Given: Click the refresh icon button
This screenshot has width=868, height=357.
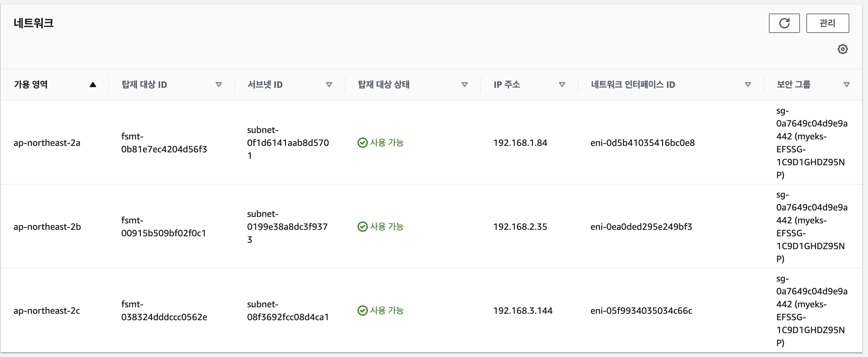Looking at the screenshot, I should point(784,23).
